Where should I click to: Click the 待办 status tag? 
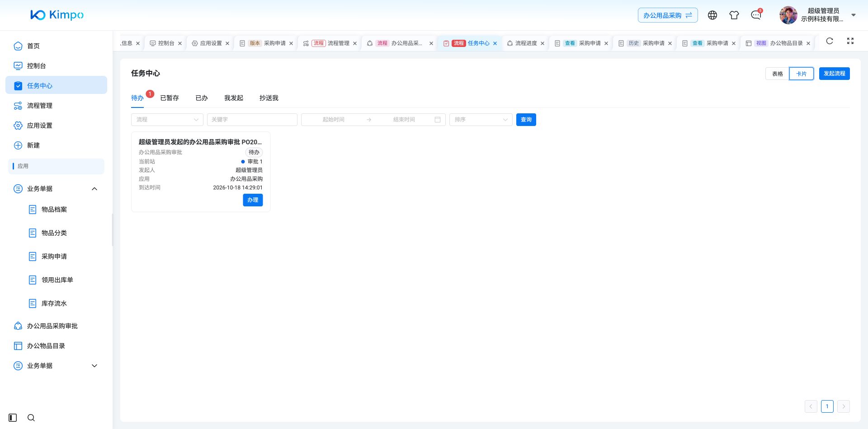pos(254,153)
